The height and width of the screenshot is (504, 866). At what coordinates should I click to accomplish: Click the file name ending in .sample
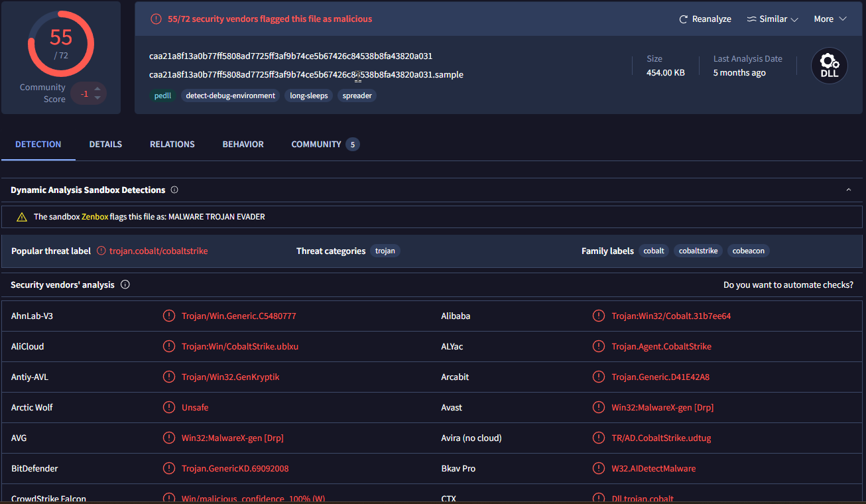coord(306,74)
